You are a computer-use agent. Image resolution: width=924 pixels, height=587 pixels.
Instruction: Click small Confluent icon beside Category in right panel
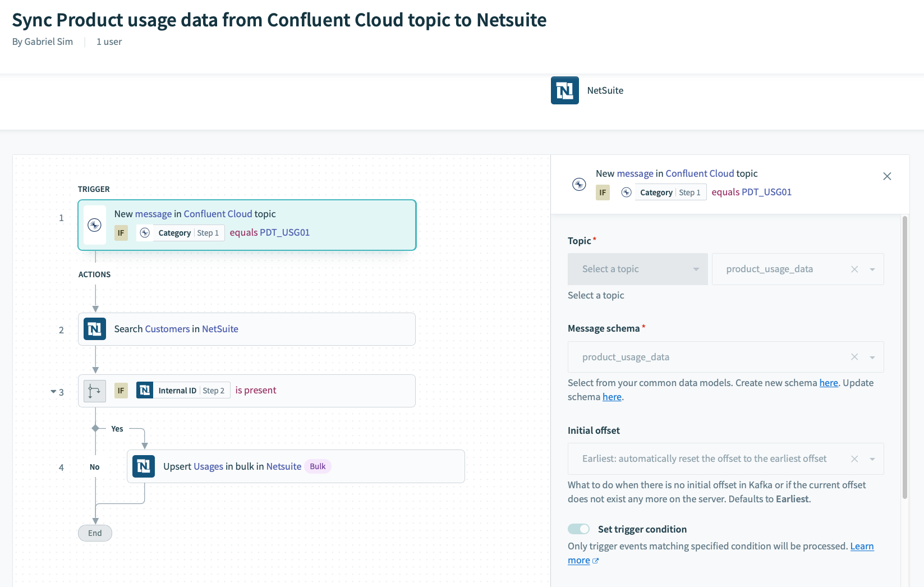tap(626, 192)
